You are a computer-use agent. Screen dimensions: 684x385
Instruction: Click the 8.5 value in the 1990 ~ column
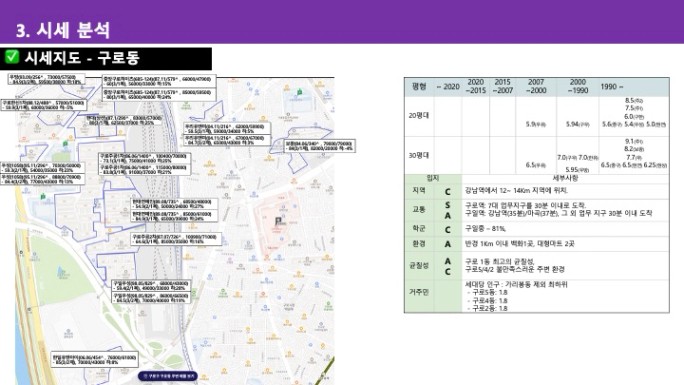click(634, 100)
